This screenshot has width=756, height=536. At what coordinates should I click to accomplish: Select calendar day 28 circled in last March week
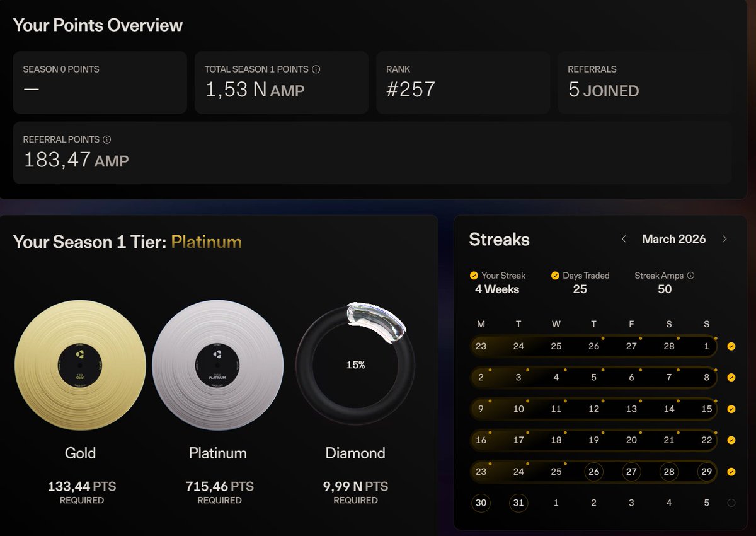coord(669,472)
